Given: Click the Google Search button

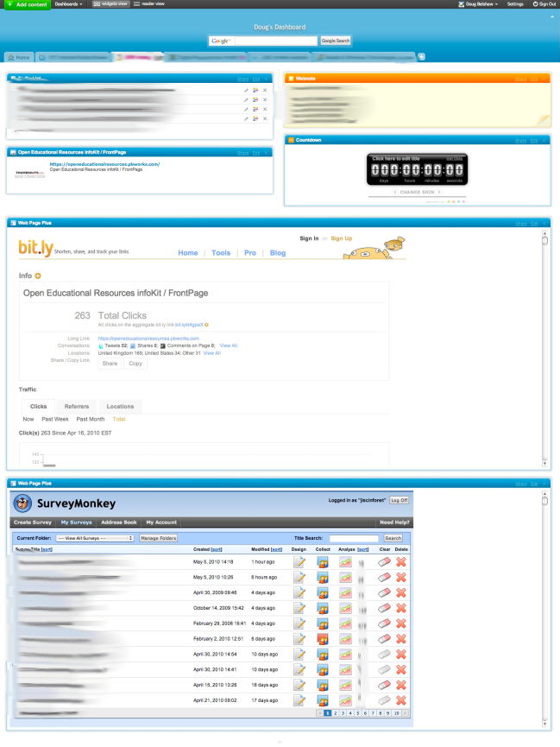Looking at the screenshot, I should (336, 41).
